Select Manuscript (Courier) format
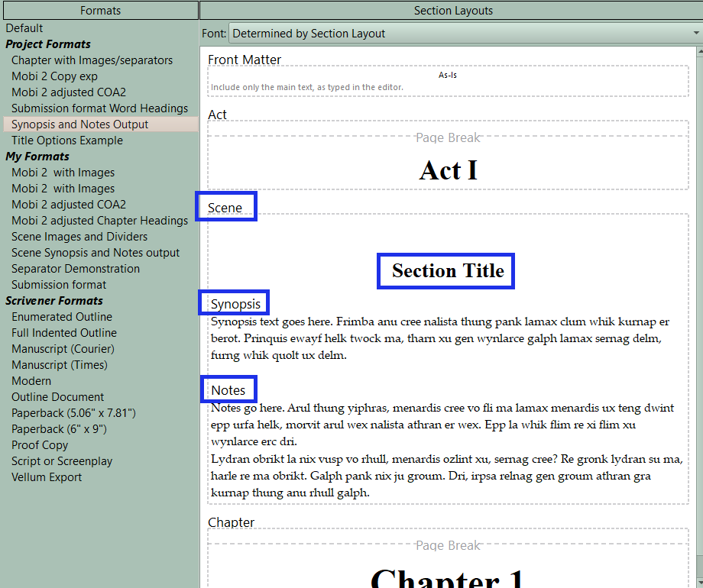Screen dimensions: 703x588 pos(63,349)
